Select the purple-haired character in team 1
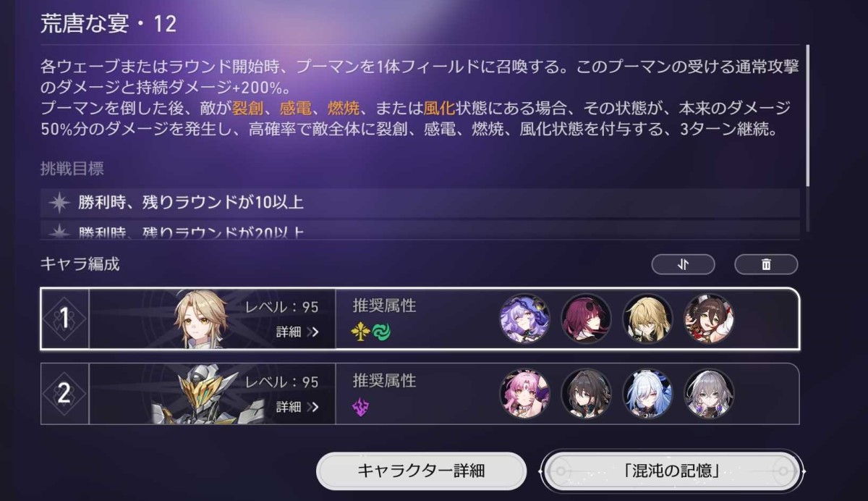This screenshot has width=868, height=501. pyautogui.click(x=525, y=319)
